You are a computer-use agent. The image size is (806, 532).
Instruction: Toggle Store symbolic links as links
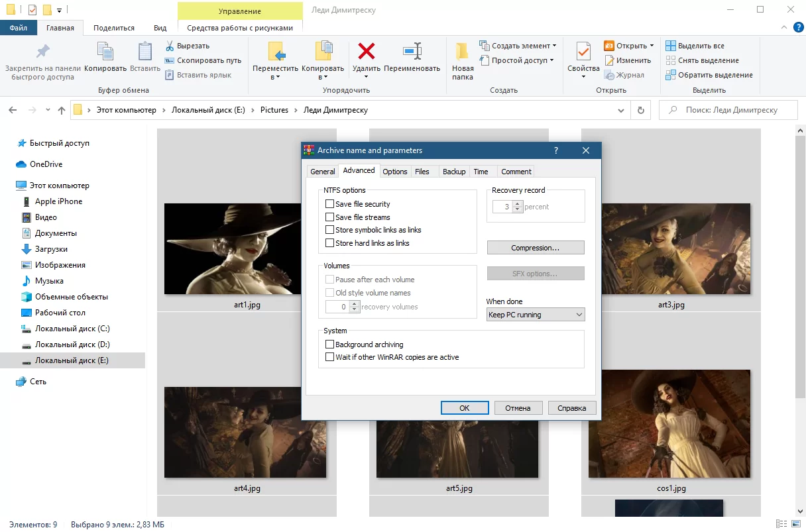tap(329, 230)
